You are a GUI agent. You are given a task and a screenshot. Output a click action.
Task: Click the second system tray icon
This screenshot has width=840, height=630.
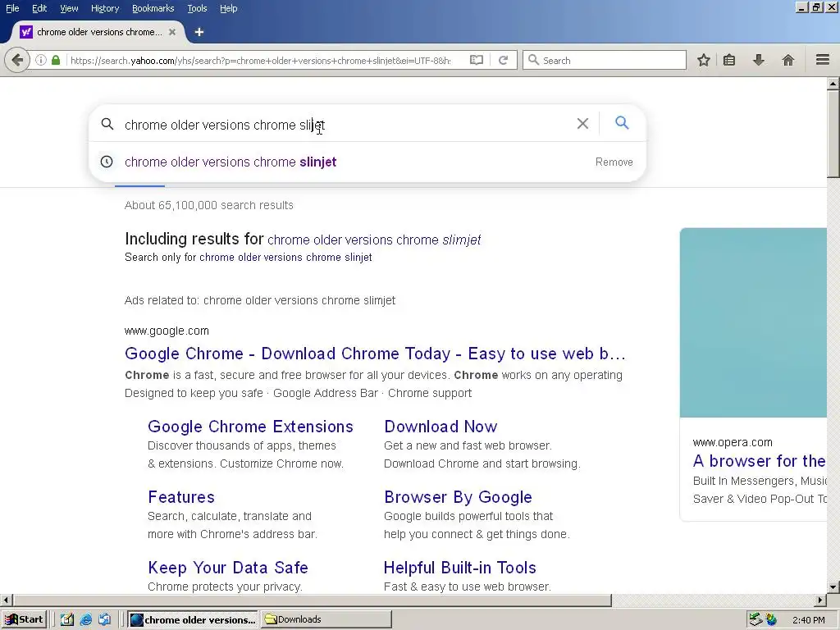point(771,620)
